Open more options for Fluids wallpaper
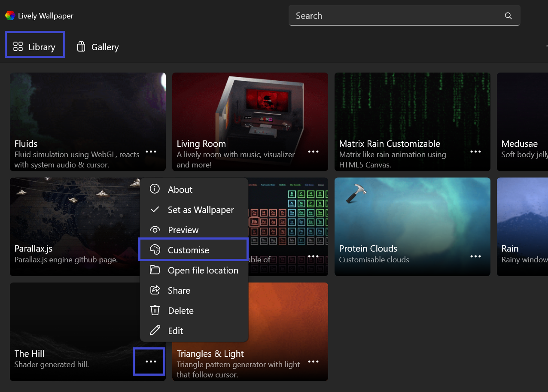The width and height of the screenshot is (548, 392). [x=151, y=152]
